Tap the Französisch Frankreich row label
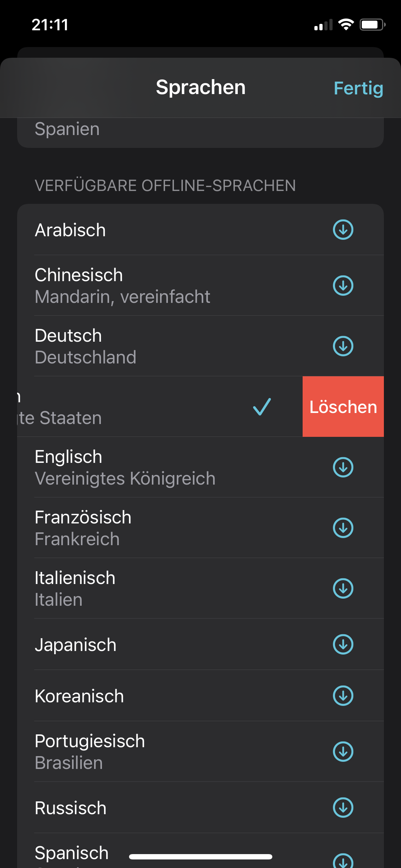The height and width of the screenshot is (868, 401). point(83,528)
